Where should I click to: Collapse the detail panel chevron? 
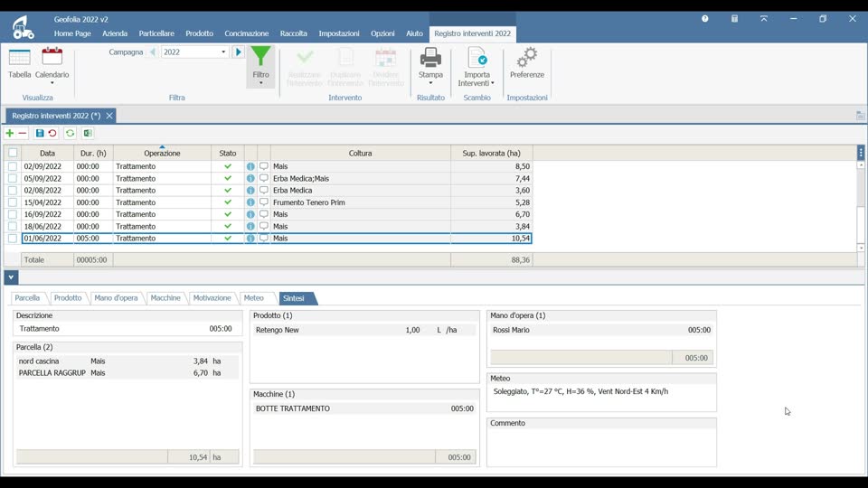(11, 277)
